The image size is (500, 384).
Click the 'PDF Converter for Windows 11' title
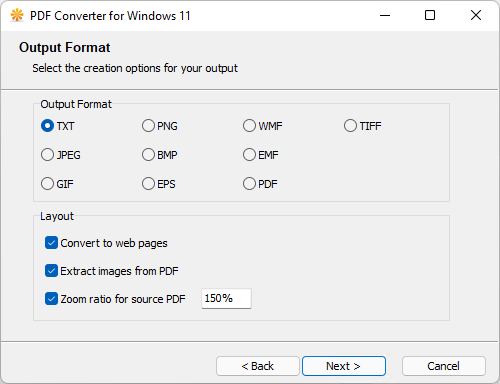pos(110,16)
